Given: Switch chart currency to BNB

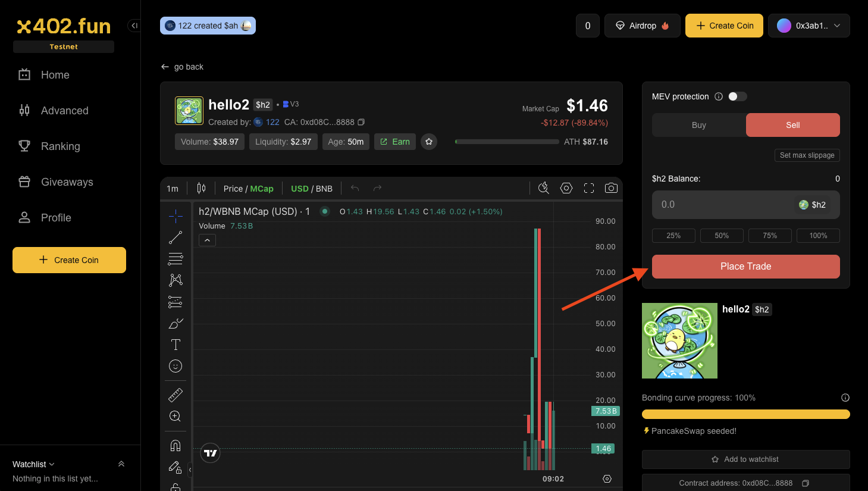Looking at the screenshot, I should [324, 189].
